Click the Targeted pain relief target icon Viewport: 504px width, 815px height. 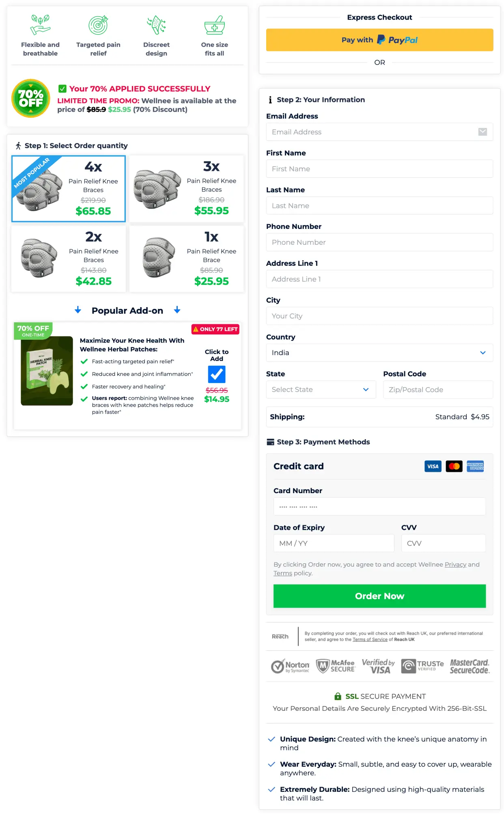98,25
